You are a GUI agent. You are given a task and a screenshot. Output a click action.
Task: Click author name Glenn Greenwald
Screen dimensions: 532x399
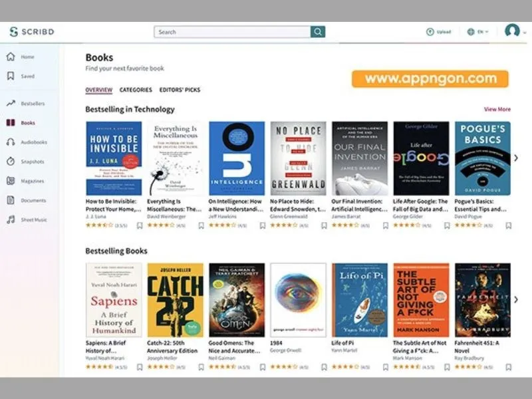tap(289, 217)
